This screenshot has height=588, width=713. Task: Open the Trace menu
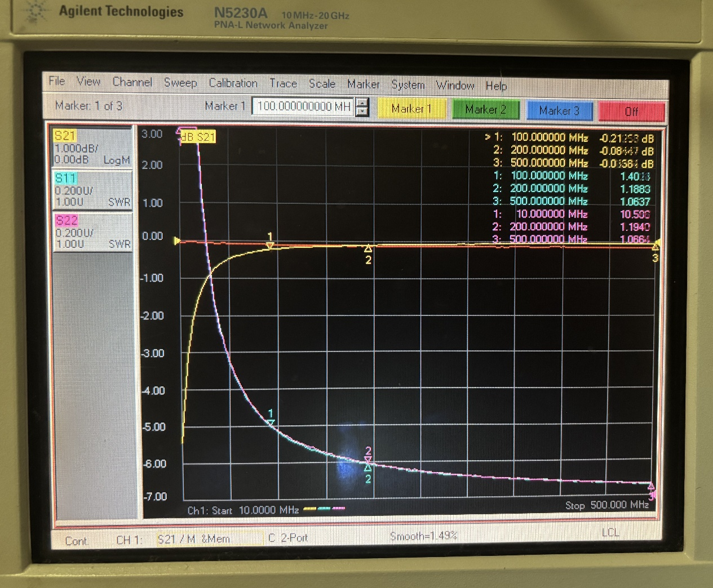283,84
